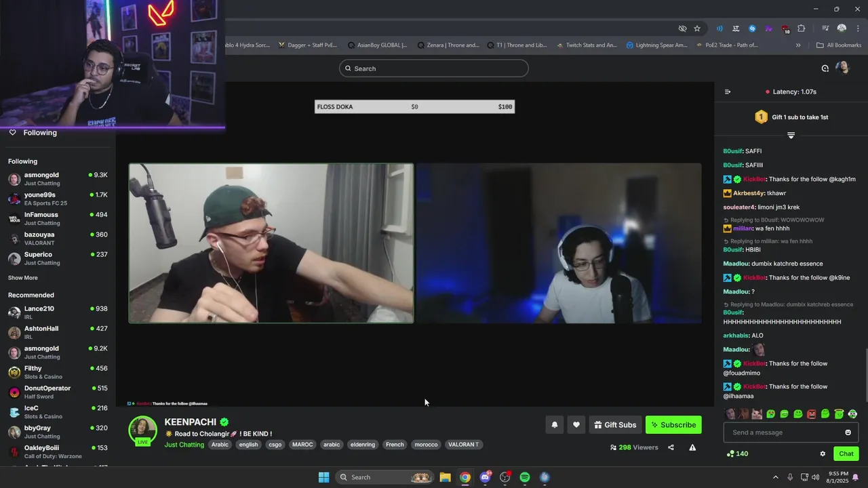Click the Kick search field
This screenshot has height=488, width=868.
[x=434, y=68]
